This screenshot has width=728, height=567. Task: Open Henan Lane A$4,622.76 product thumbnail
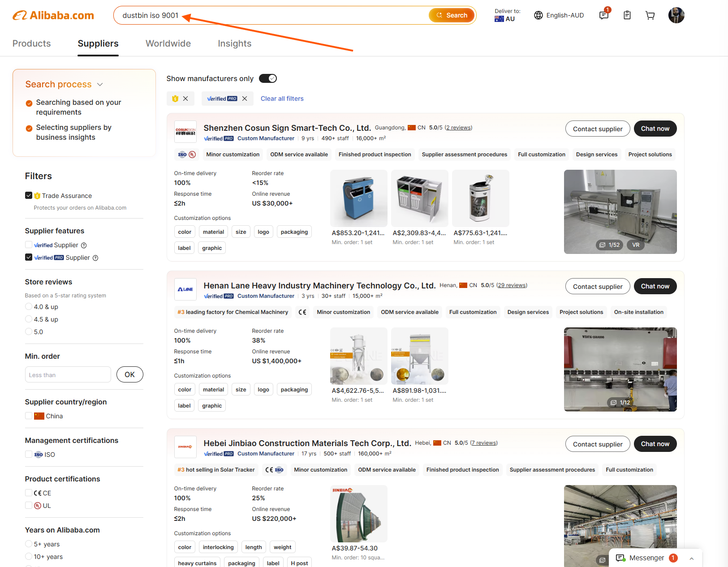click(359, 356)
